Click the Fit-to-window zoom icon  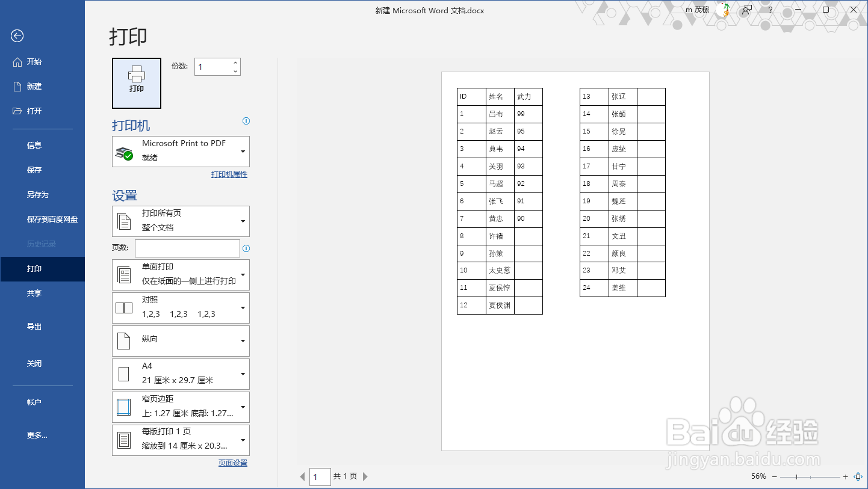pyautogui.click(x=857, y=476)
